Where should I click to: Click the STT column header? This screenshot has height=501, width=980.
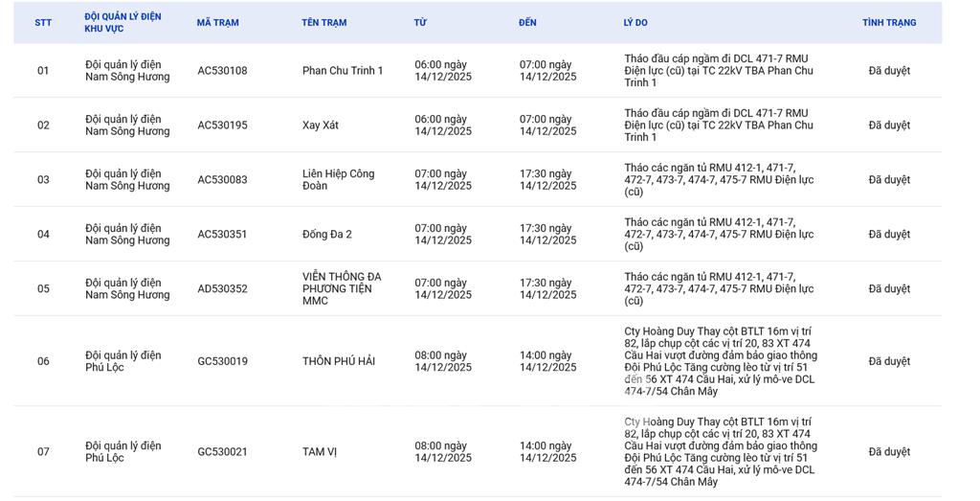click(43, 22)
